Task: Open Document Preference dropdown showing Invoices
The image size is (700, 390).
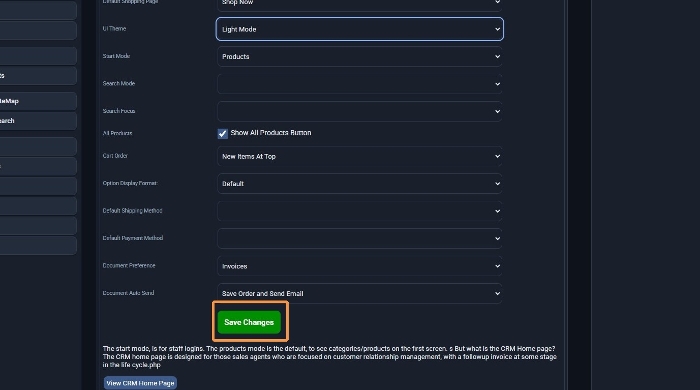Action: point(359,266)
